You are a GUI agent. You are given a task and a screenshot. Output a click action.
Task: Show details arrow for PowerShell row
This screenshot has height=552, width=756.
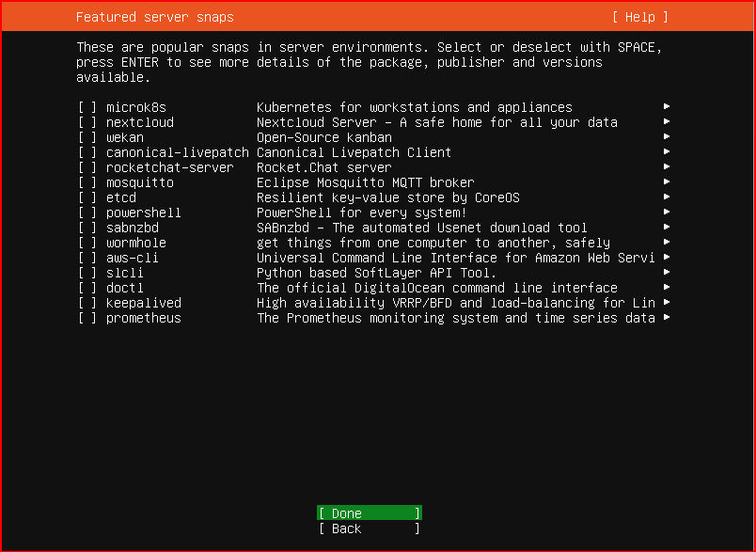coord(667,212)
